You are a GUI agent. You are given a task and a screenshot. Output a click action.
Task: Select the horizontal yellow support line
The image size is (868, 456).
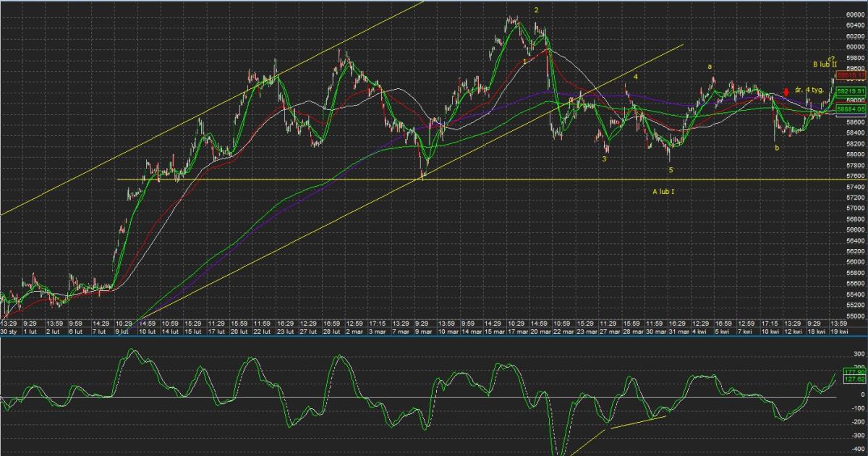coord(289,180)
